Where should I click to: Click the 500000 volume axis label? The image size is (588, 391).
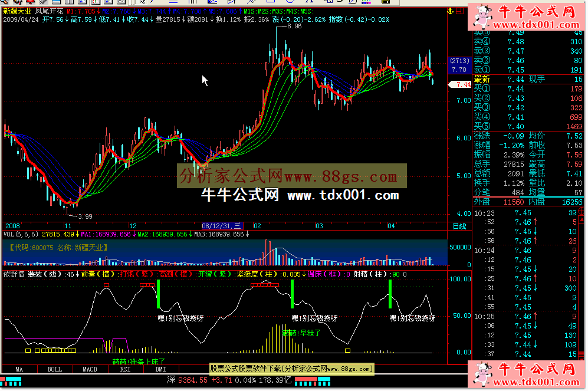pyautogui.click(x=460, y=248)
